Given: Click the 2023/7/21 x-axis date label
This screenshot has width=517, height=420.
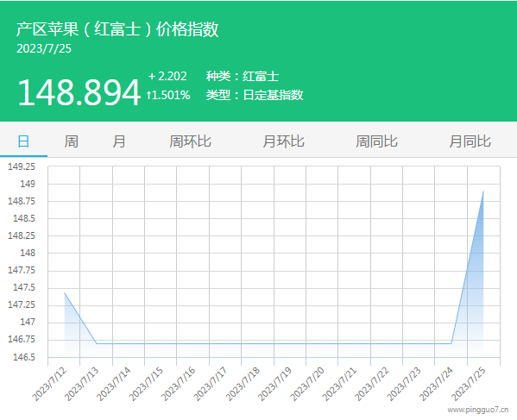Looking at the screenshot, I should (339, 384).
